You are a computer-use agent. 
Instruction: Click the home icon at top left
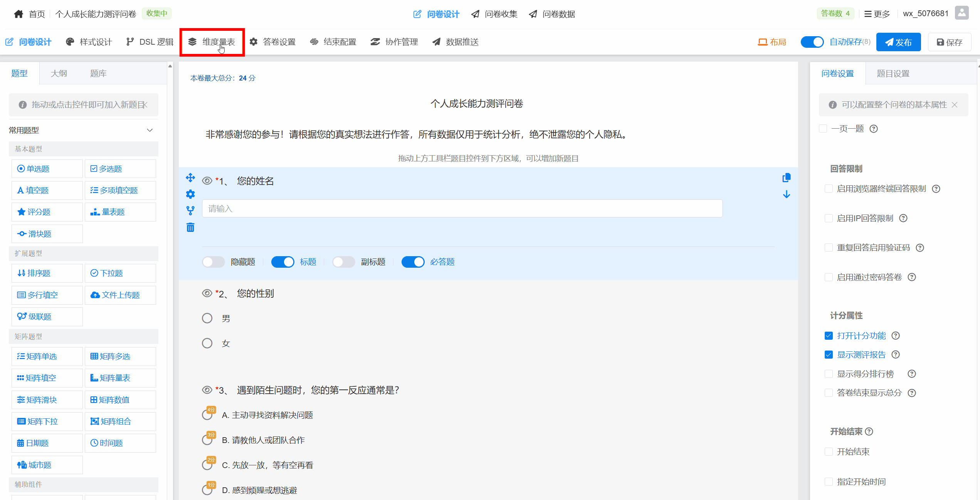[18, 14]
